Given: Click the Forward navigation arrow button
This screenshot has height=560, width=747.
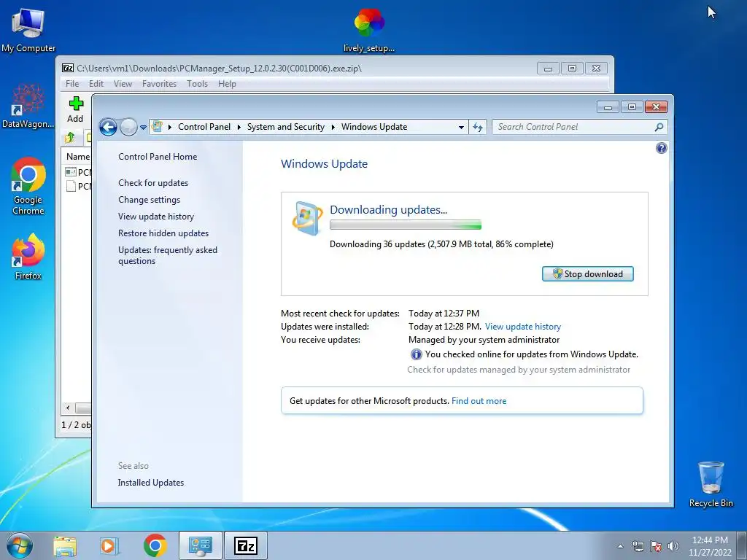Looking at the screenshot, I should (128, 127).
